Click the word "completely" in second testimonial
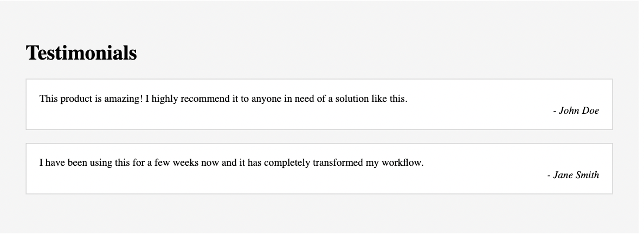644x234 pixels. [x=287, y=163]
